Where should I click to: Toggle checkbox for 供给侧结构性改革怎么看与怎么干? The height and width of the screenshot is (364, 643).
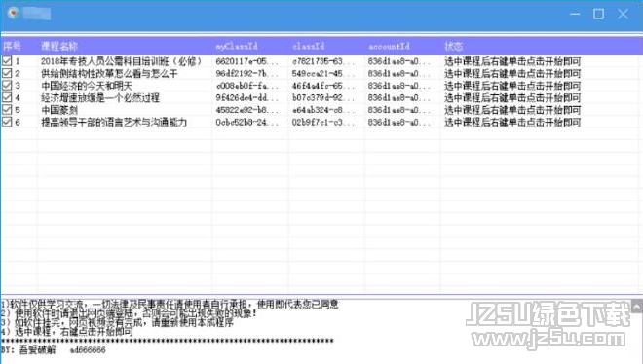coord(7,73)
